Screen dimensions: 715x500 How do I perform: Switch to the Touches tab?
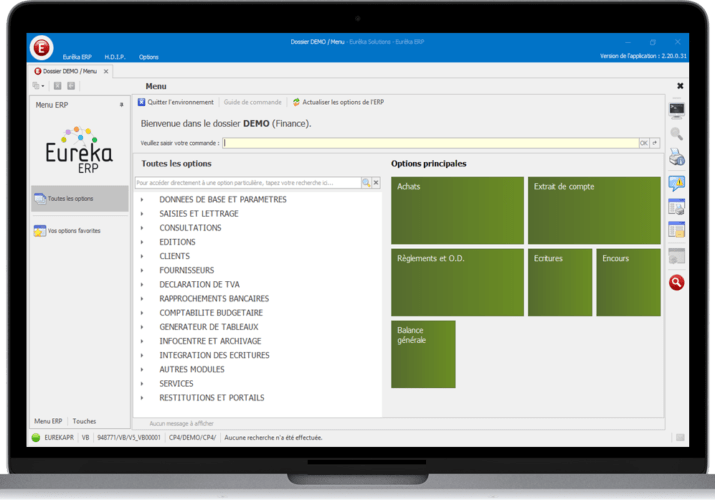coord(84,421)
